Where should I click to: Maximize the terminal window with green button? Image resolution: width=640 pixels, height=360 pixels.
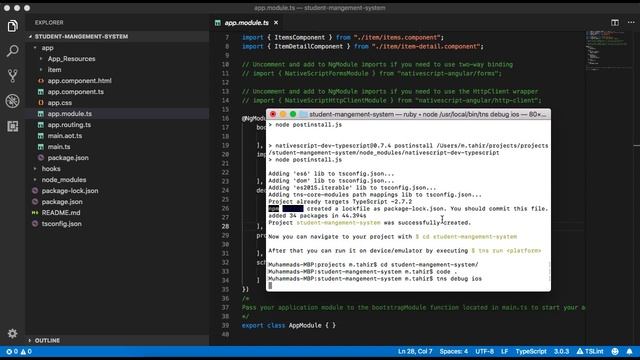pyautogui.click(x=293, y=114)
